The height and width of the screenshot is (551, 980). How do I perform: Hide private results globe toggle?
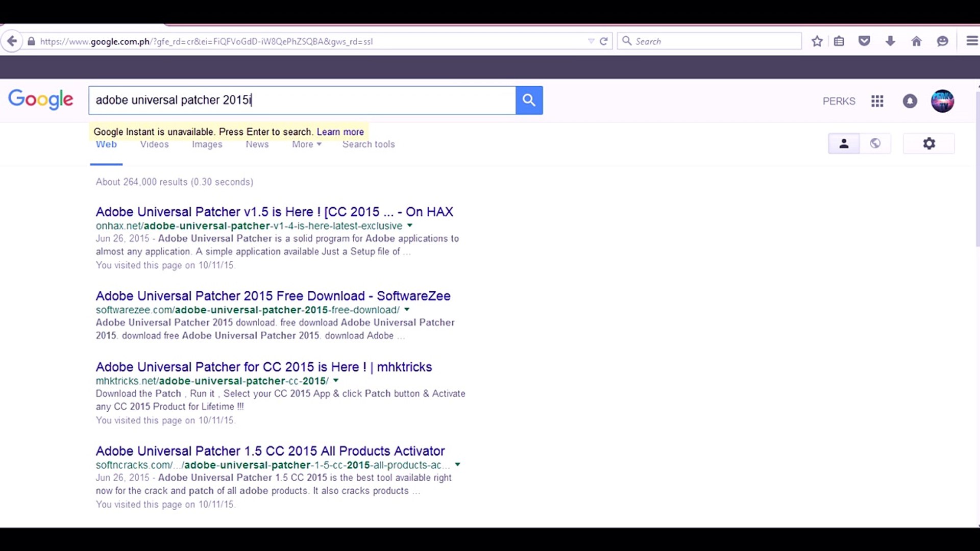tap(875, 144)
